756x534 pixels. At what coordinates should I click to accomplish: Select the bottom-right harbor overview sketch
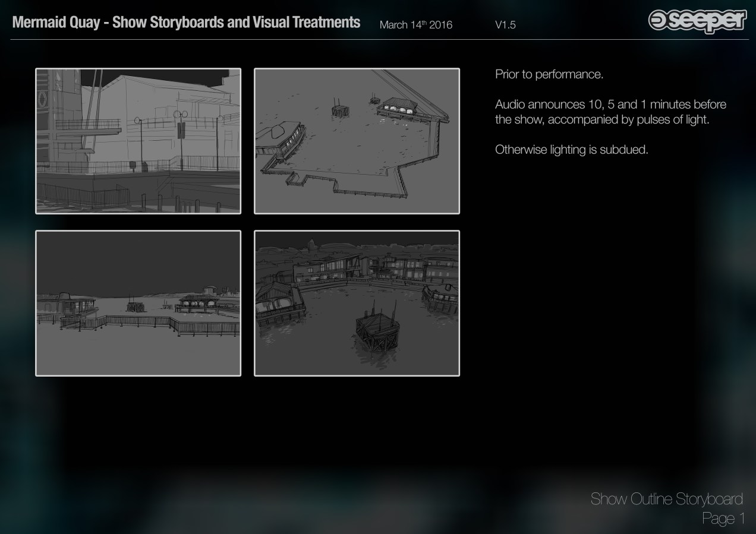click(x=357, y=303)
